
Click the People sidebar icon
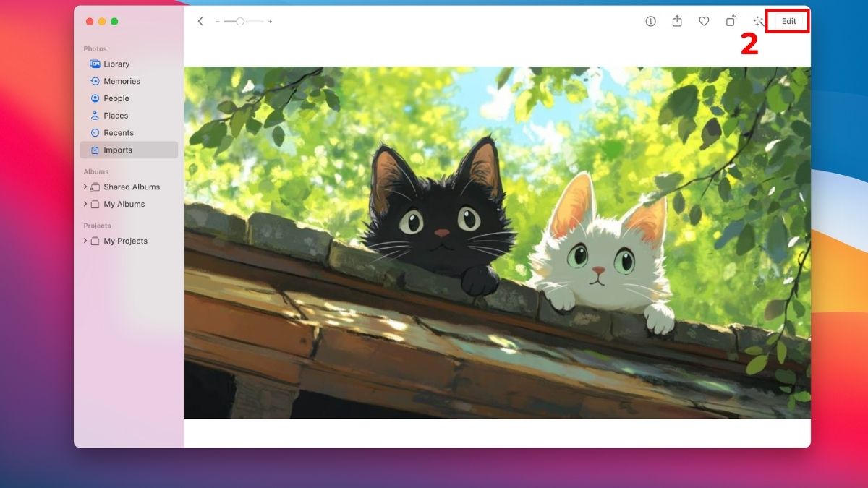point(95,98)
